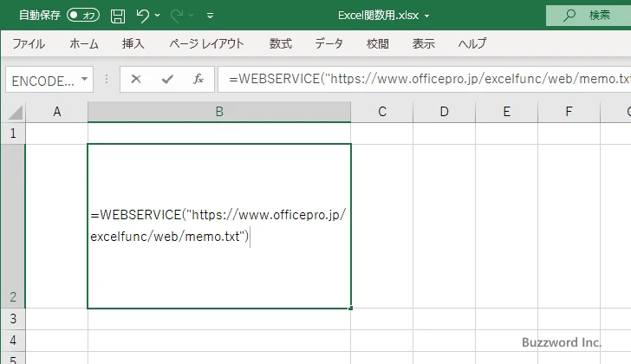Screen dimensions: 631x364
Task: Select column C header
Action: pyautogui.click(x=382, y=112)
